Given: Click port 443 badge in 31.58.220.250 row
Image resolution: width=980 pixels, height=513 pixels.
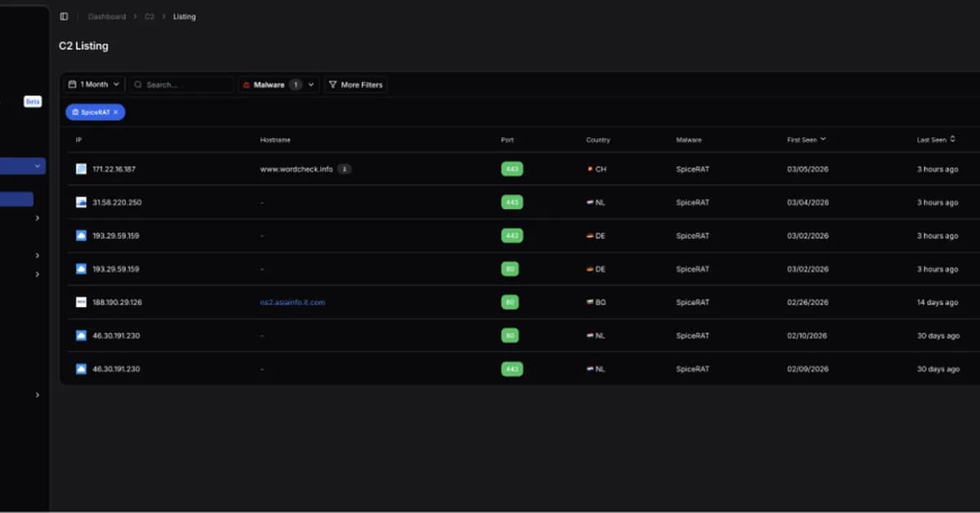Looking at the screenshot, I should tap(512, 203).
